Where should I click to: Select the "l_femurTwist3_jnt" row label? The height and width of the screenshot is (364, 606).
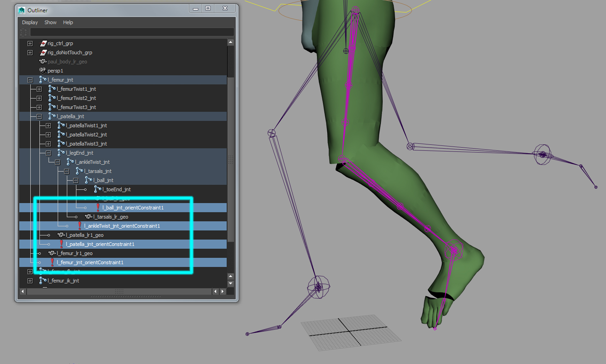[x=76, y=107]
